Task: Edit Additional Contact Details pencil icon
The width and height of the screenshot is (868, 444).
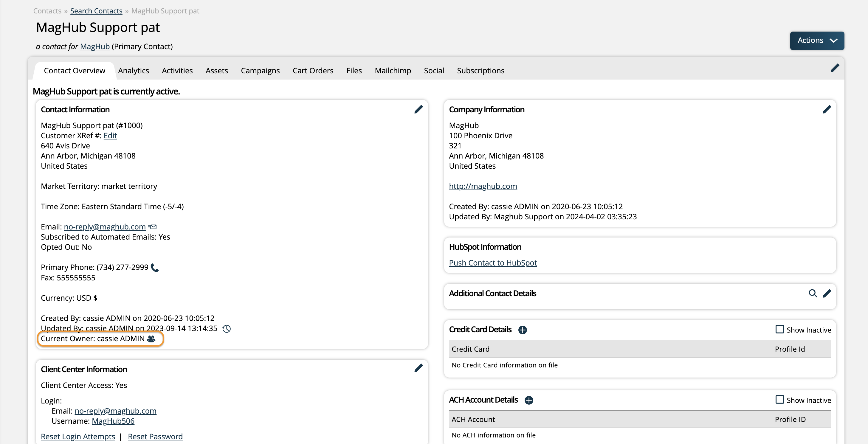Action: point(827,293)
